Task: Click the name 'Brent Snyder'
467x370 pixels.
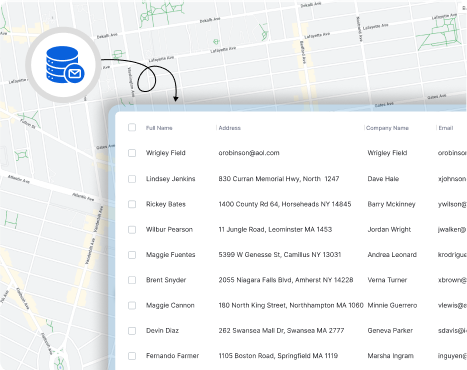Action: (x=166, y=280)
